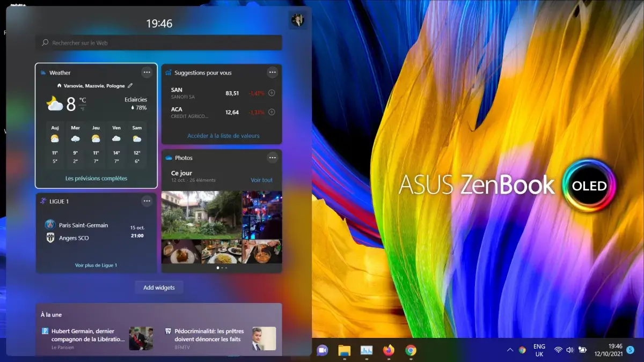Edit the Varsovie location with pencil icon
644x362 pixels.
130,86
